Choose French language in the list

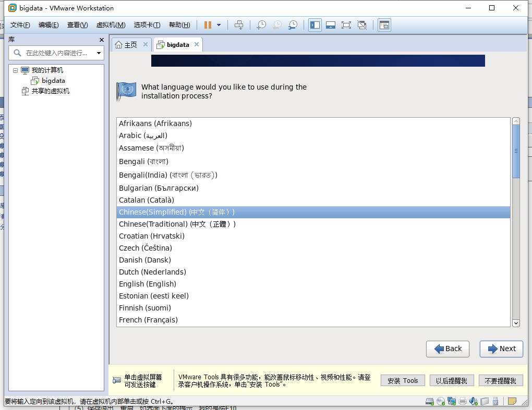(313, 320)
